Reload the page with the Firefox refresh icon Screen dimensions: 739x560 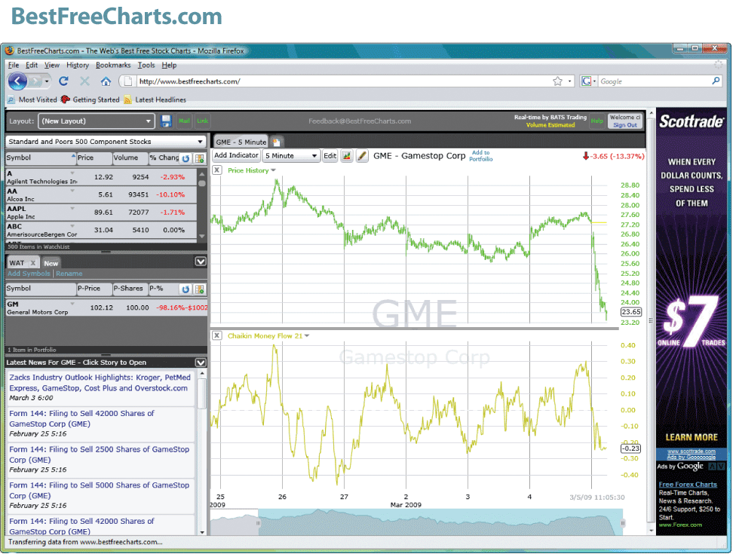point(63,81)
